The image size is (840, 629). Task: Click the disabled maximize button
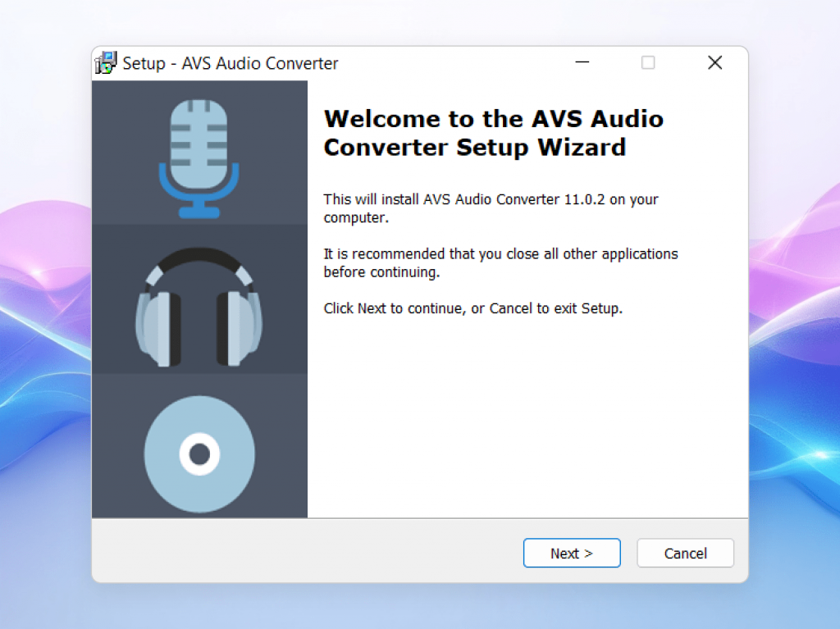coord(648,62)
